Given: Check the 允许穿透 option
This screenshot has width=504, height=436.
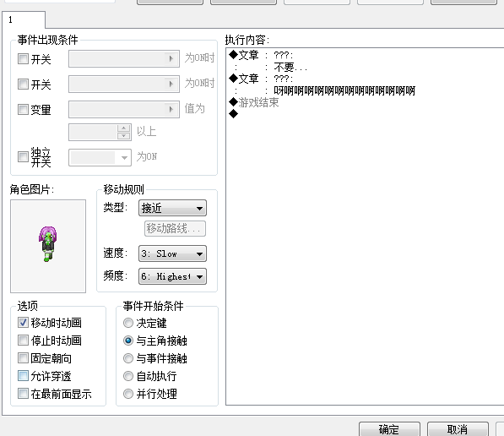Looking at the screenshot, I should click(x=23, y=376).
